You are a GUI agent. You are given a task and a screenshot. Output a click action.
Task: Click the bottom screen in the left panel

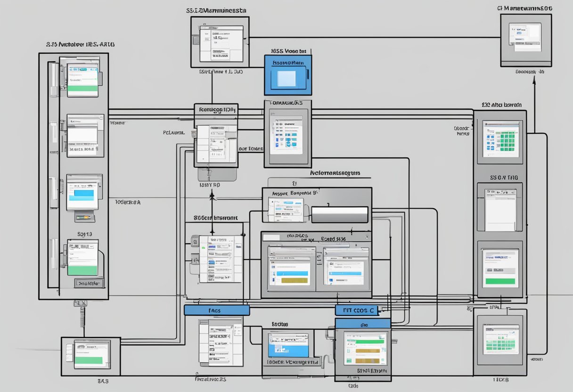coord(83,258)
